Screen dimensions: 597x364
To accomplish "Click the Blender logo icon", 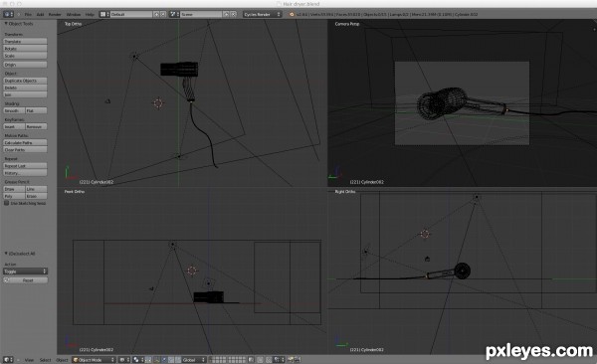I will pyautogui.click(x=292, y=15).
